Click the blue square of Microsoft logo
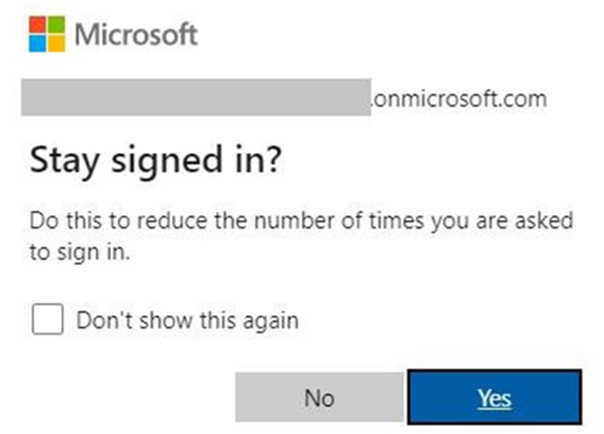Image resolution: width=604 pixels, height=434 pixels. 36,44
